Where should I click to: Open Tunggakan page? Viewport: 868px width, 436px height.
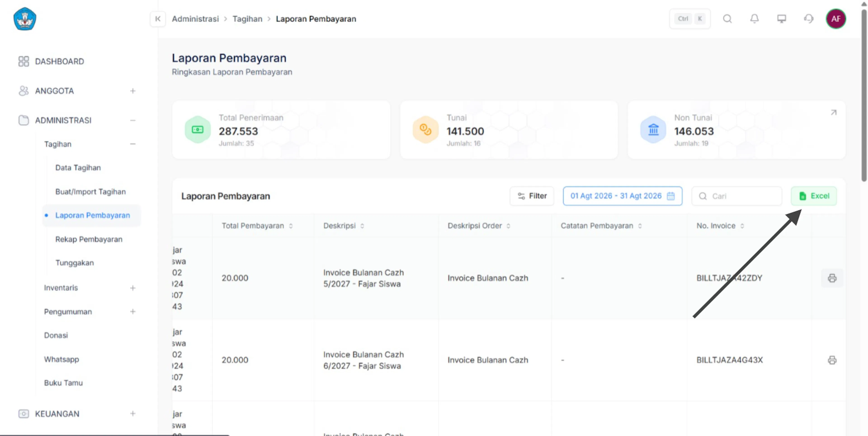[74, 263]
